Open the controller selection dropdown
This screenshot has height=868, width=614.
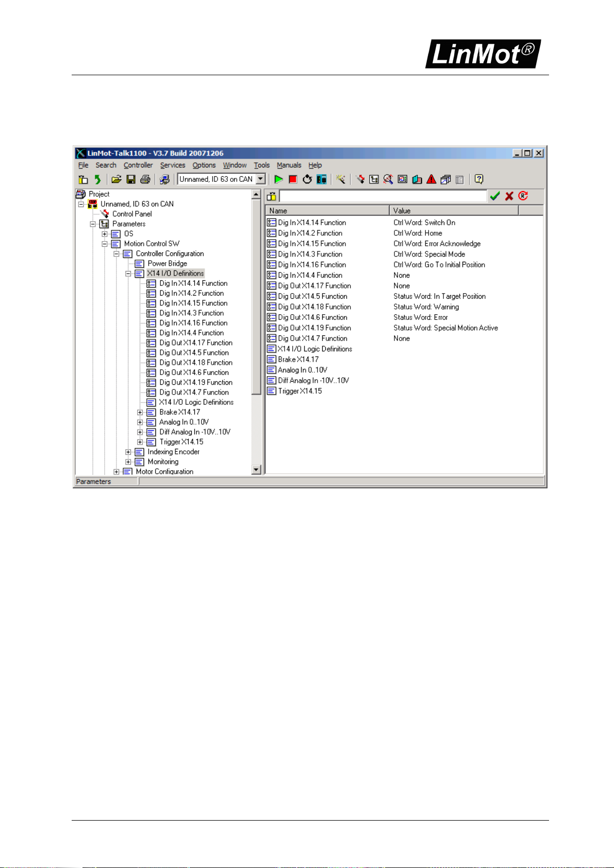pyautogui.click(x=261, y=179)
